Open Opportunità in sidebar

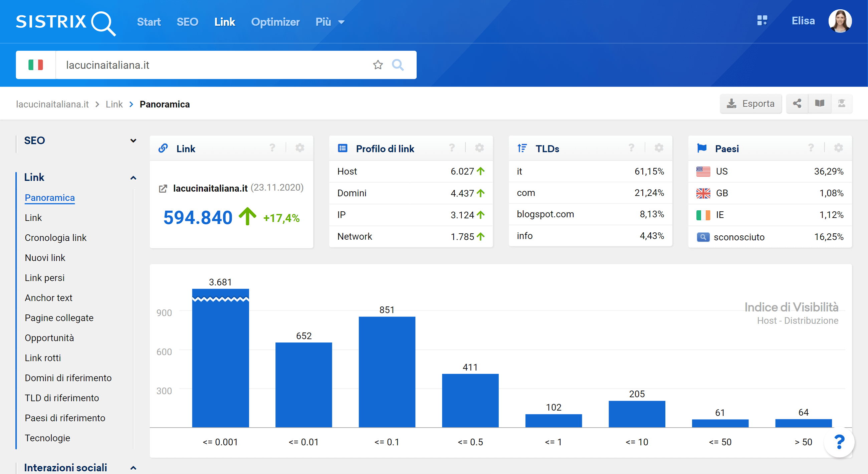[49, 338]
